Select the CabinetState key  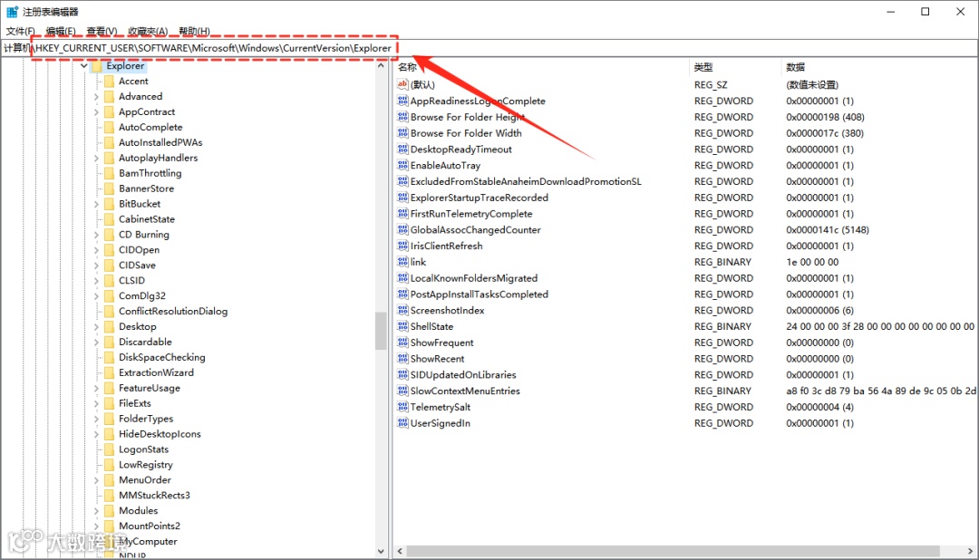(147, 219)
